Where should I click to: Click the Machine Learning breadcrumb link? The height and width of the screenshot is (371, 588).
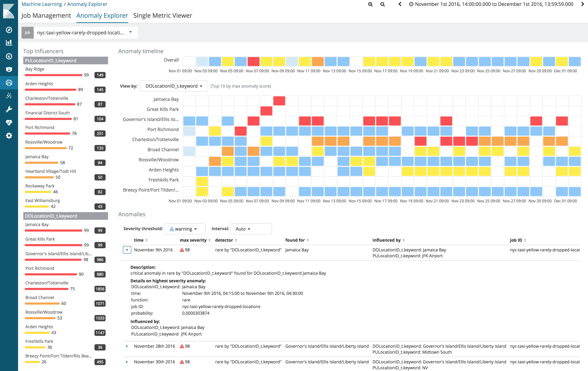42,4
